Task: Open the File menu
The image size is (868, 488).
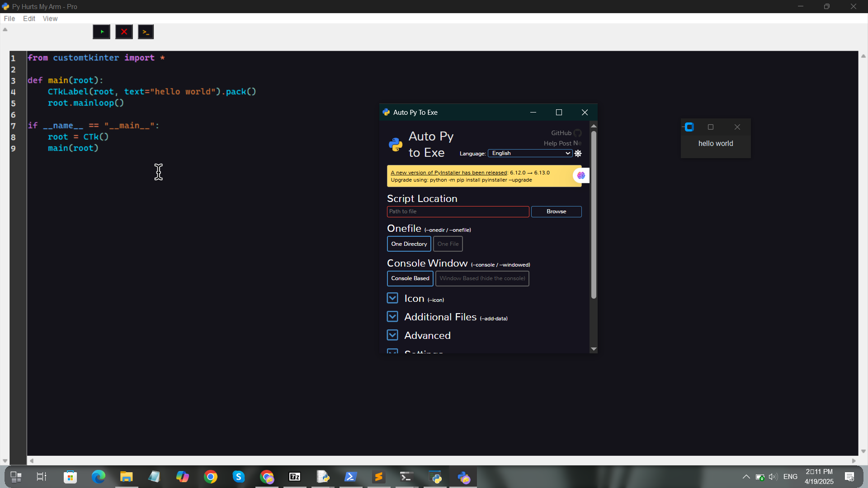Action: click(9, 19)
